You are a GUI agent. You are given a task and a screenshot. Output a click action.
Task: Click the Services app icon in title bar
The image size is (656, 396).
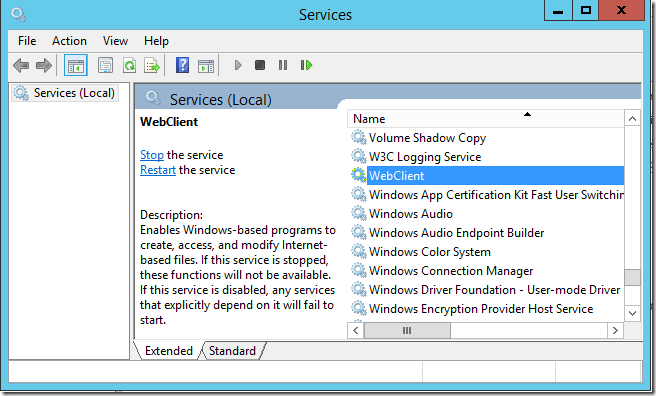point(18,15)
